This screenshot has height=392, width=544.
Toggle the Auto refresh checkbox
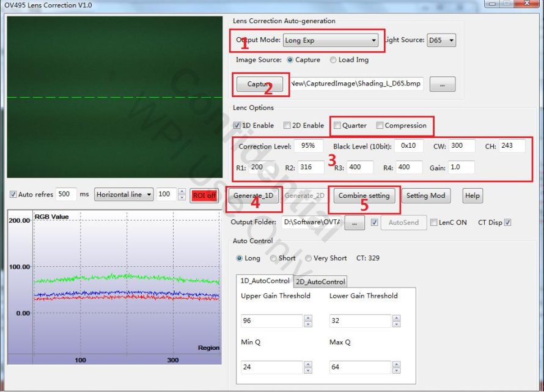pyautogui.click(x=13, y=195)
